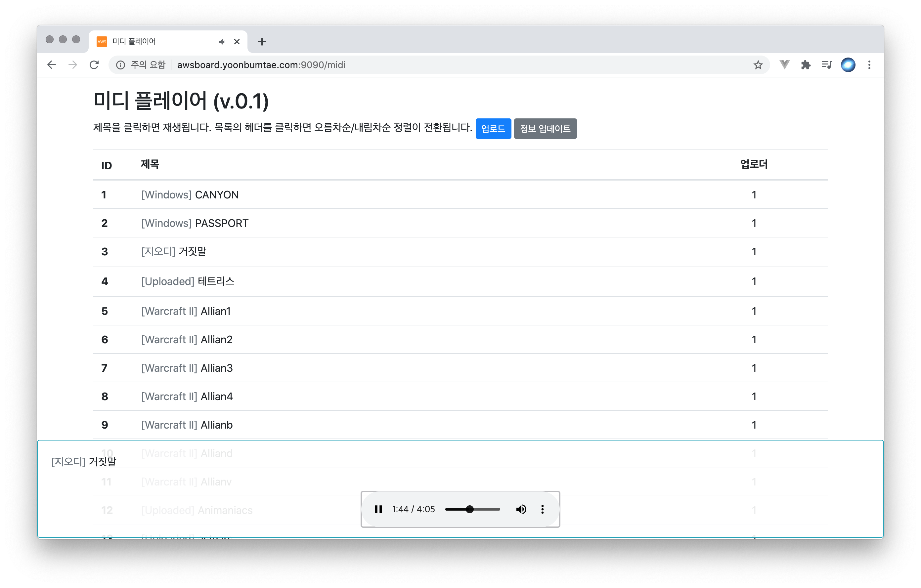This screenshot has width=921, height=588.
Task: Sort list by ID column header
Action: click(x=106, y=166)
